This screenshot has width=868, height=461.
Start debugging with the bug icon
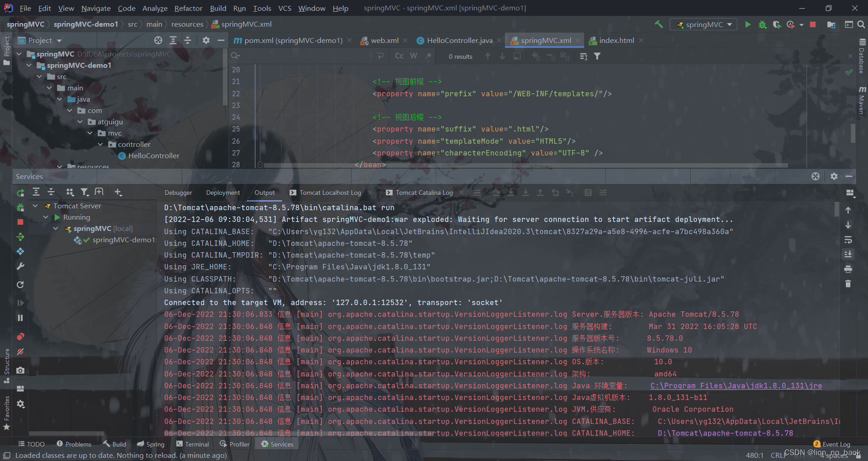click(x=762, y=24)
